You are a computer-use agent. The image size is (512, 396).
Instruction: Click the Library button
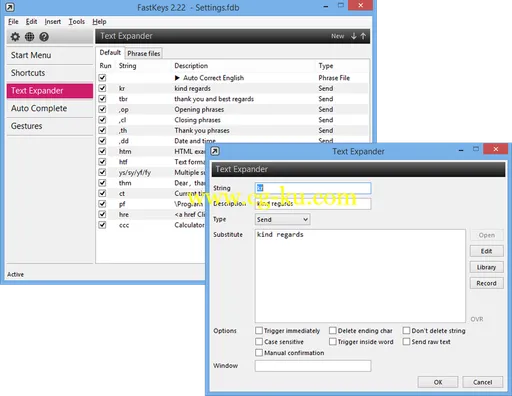click(486, 267)
